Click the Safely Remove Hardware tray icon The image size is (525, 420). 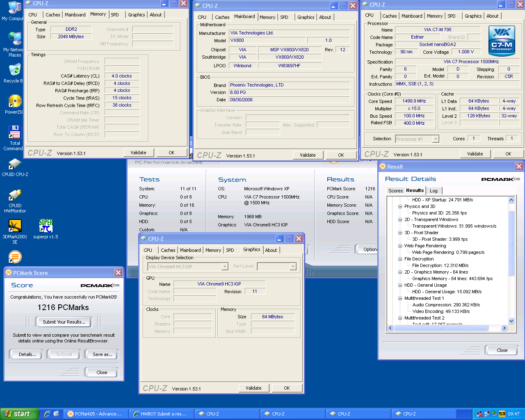494,414
